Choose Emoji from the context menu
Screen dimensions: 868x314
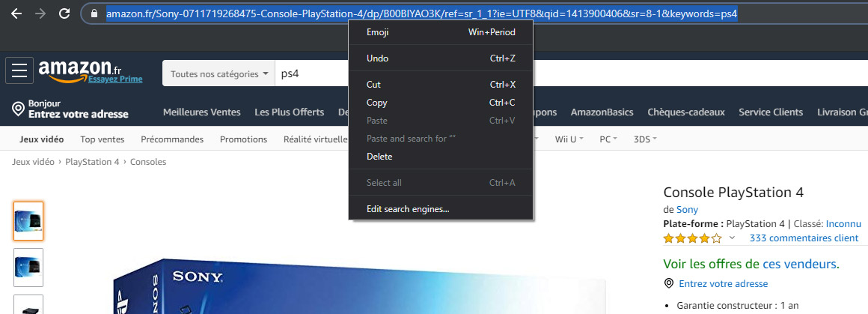coord(441,32)
